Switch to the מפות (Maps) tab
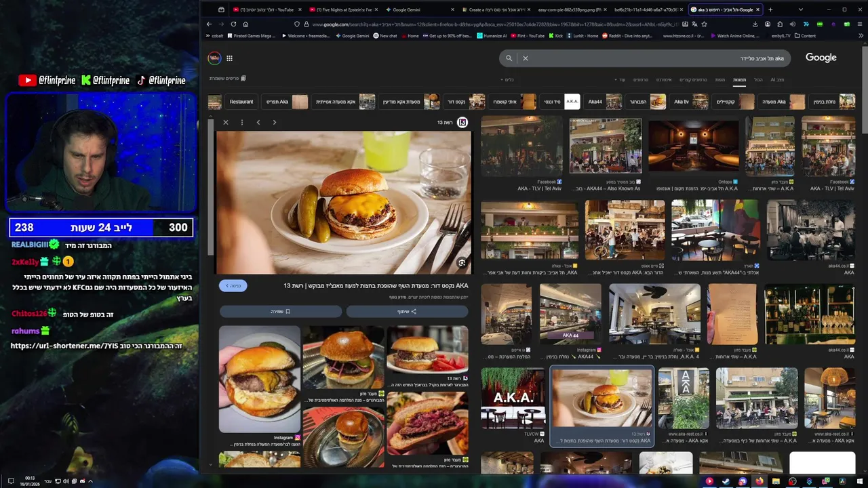The height and width of the screenshot is (488, 868). pyautogui.click(x=720, y=80)
